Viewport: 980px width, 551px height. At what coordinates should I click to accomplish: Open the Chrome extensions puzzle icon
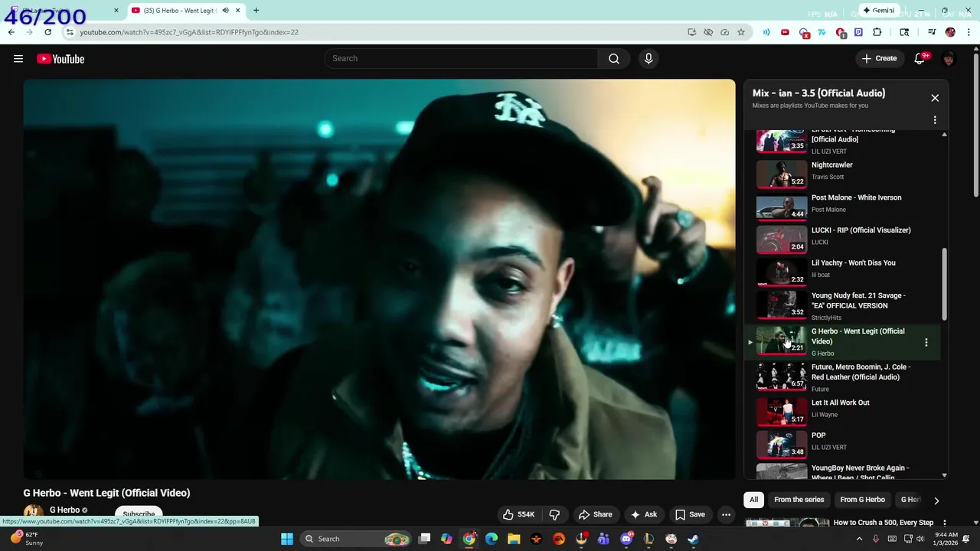877,32
